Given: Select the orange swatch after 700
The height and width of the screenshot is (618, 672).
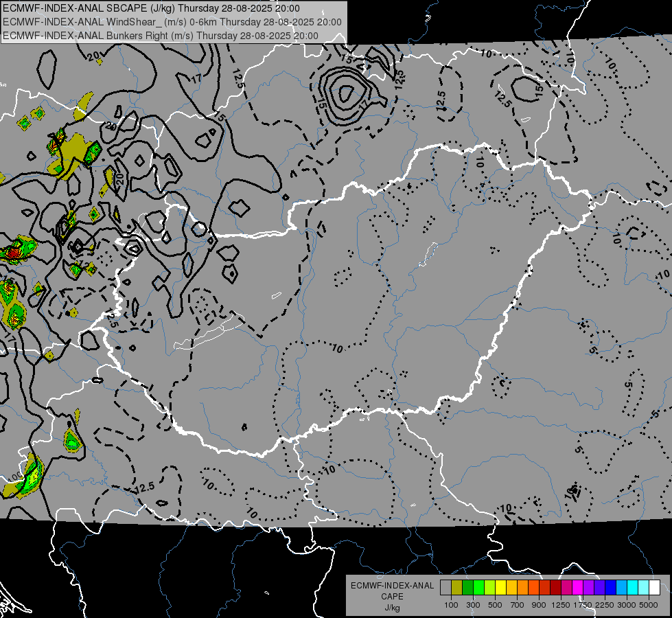Looking at the screenshot, I should tap(522, 587).
